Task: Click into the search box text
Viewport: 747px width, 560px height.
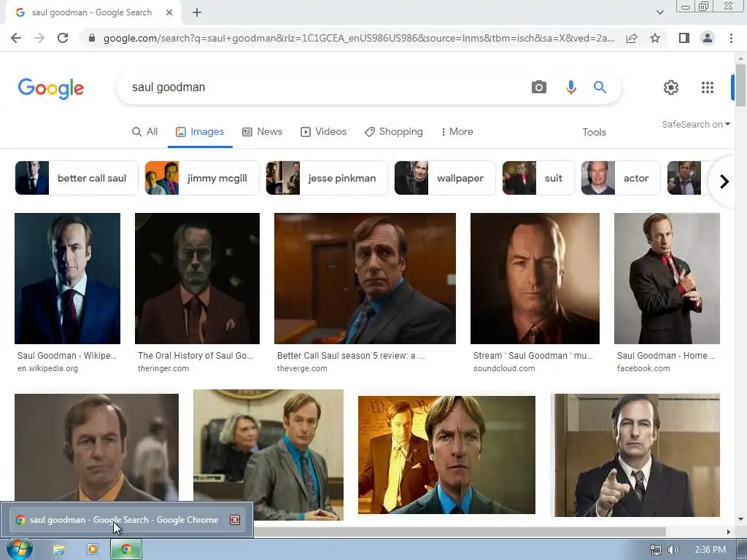Action: pyautogui.click(x=169, y=87)
